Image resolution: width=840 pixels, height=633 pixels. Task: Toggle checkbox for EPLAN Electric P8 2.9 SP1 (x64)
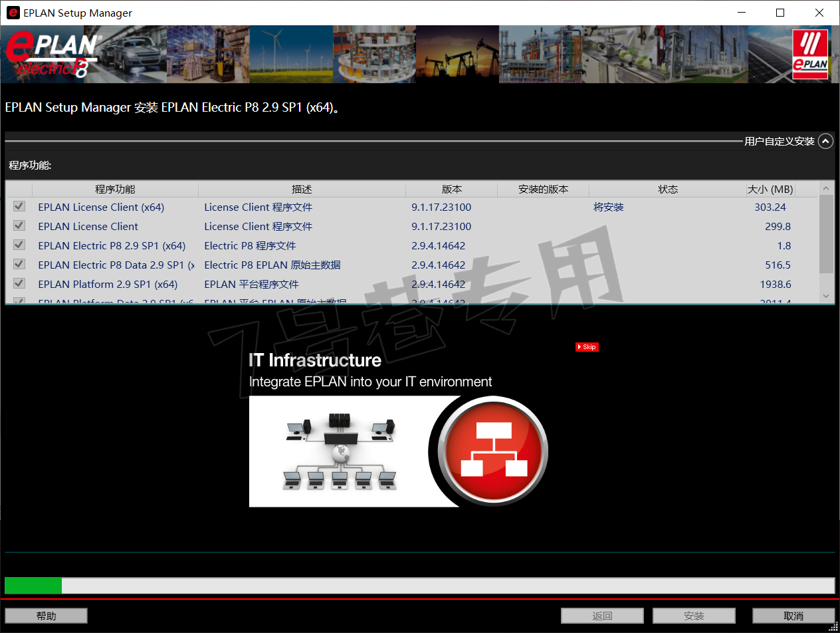(19, 245)
